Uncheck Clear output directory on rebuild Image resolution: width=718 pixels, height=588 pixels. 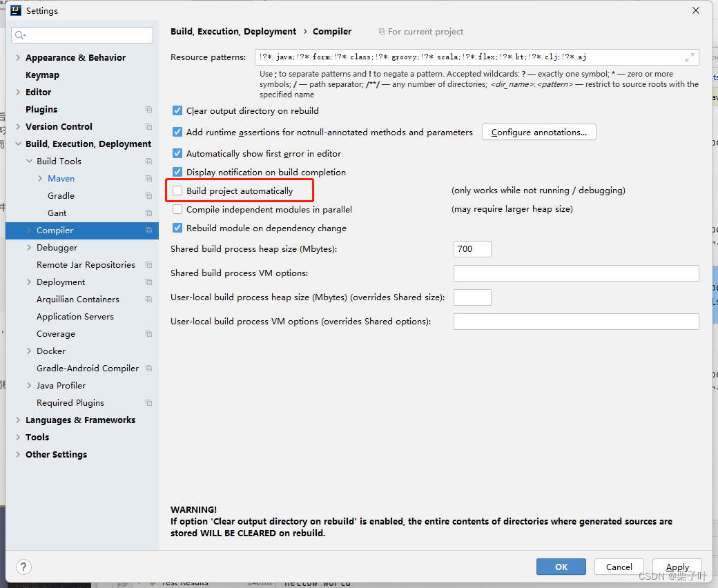click(x=177, y=110)
